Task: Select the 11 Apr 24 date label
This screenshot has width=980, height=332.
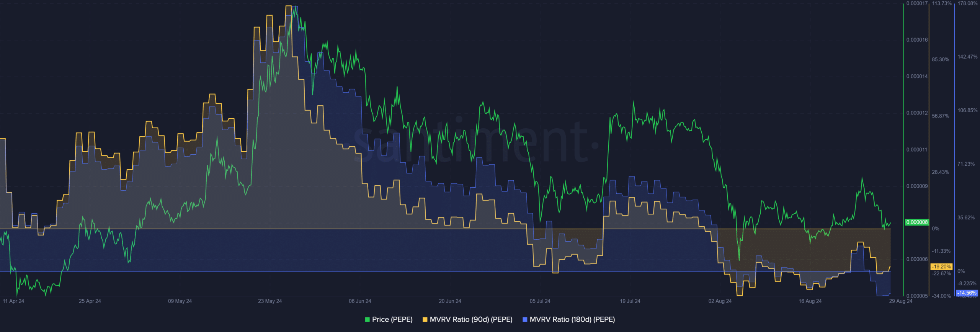Action: click(13, 301)
